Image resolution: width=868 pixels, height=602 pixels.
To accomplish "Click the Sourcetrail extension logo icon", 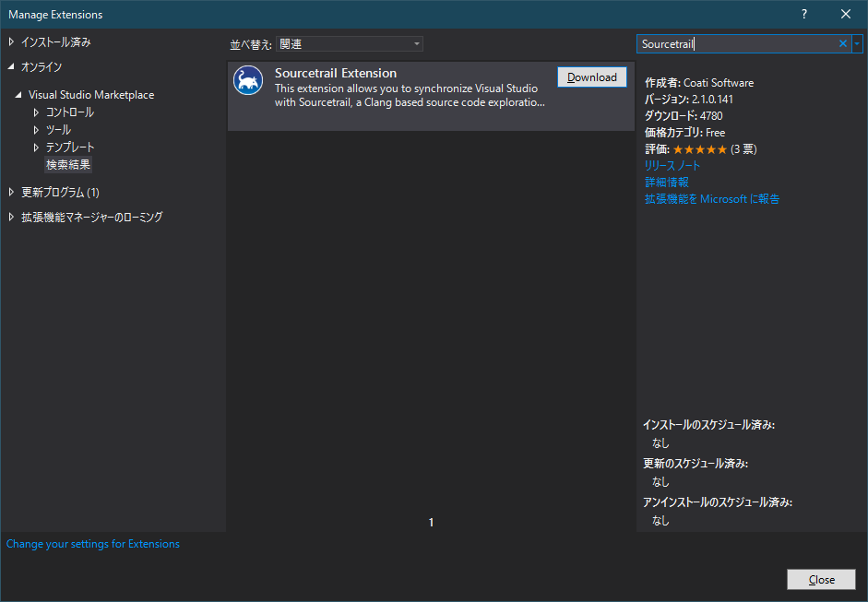I will (248, 81).
